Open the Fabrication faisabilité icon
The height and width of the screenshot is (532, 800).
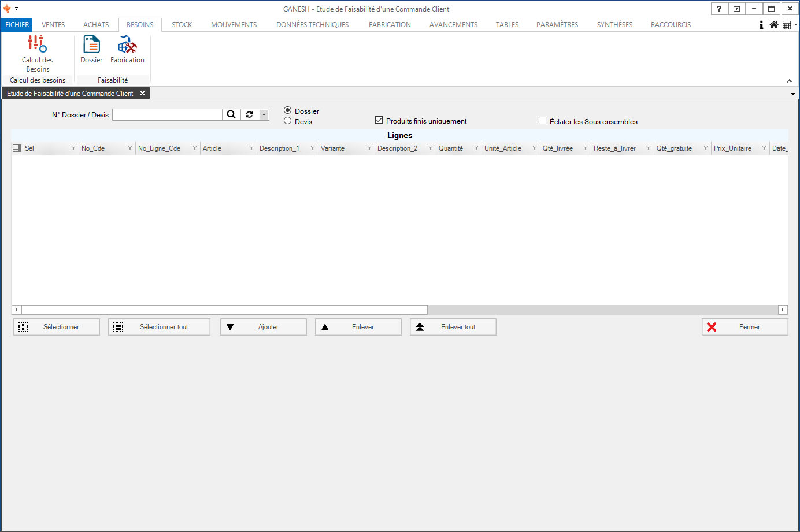[127, 50]
